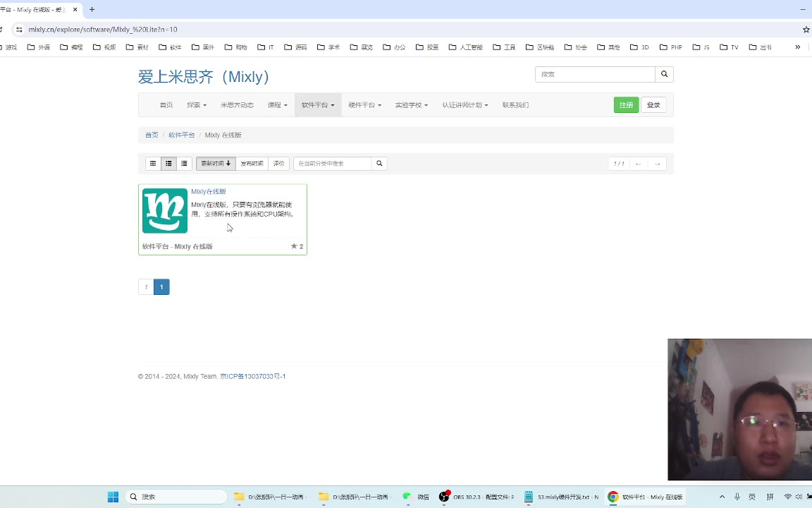Switch to media list view
The image size is (812, 508).
coord(168,163)
